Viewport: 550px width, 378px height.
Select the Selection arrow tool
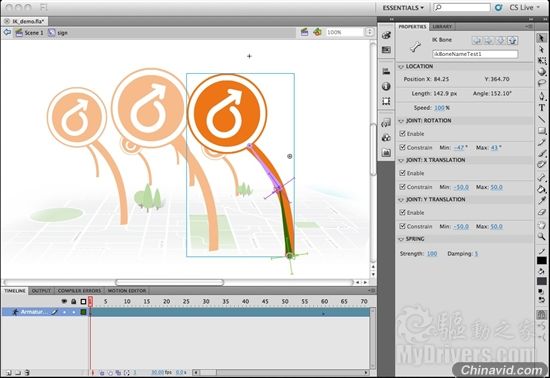[x=542, y=38]
